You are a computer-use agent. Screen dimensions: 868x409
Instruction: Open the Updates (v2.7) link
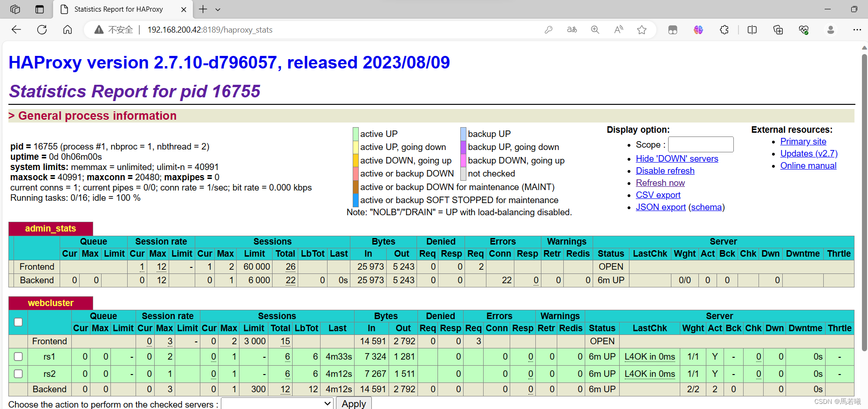pos(809,154)
